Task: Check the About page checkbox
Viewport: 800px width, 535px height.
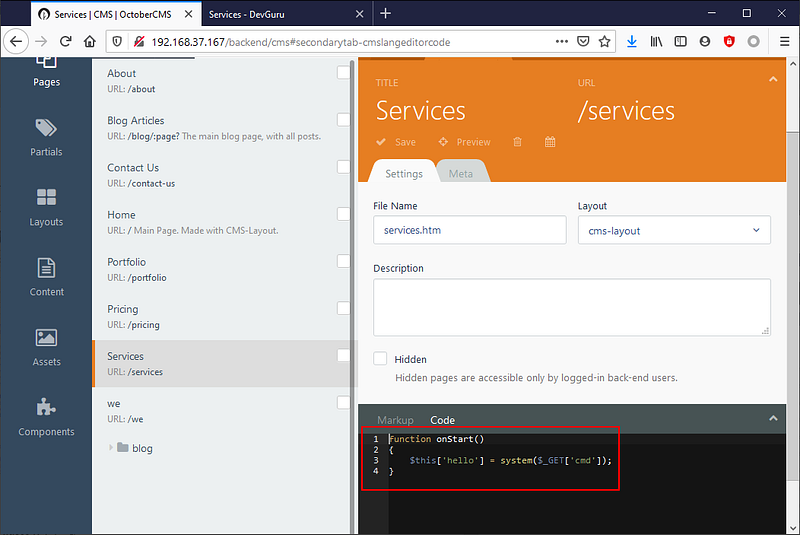Action: pyautogui.click(x=343, y=72)
